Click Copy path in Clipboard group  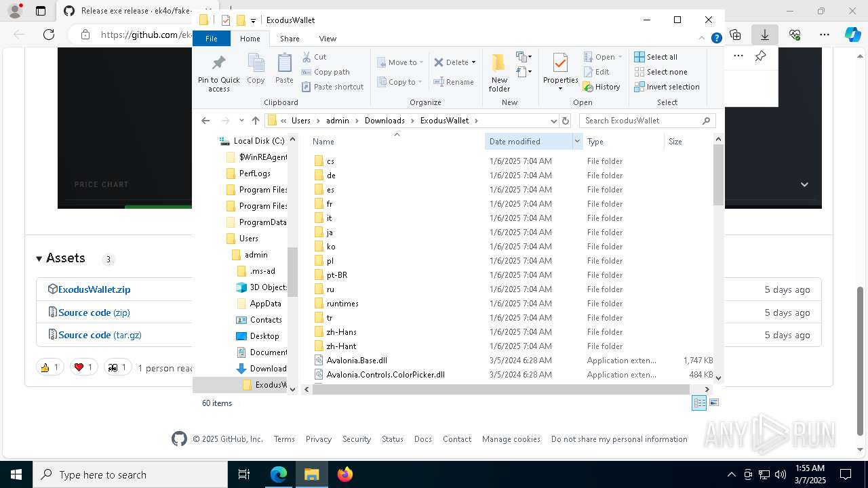[325, 72]
